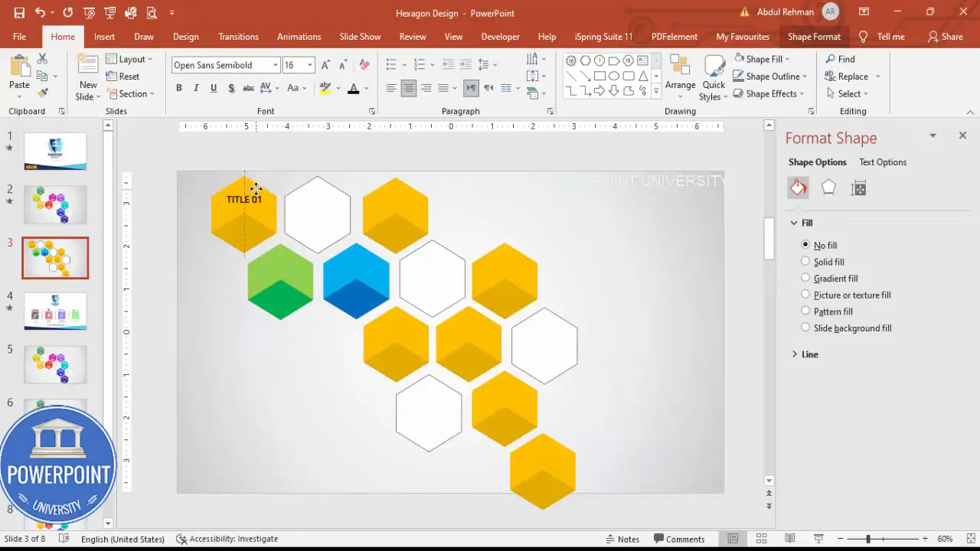This screenshot has height=551, width=980.
Task: Clear all text formatting
Action: [364, 65]
